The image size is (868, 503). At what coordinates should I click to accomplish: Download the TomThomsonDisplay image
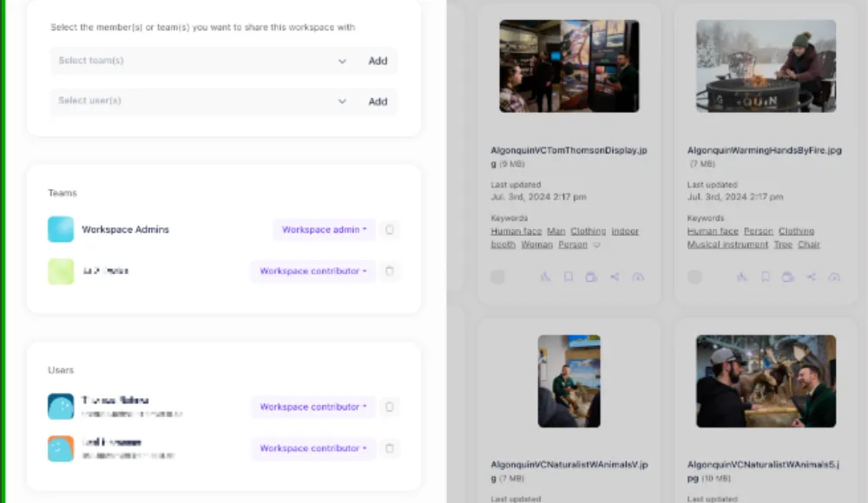[638, 277]
